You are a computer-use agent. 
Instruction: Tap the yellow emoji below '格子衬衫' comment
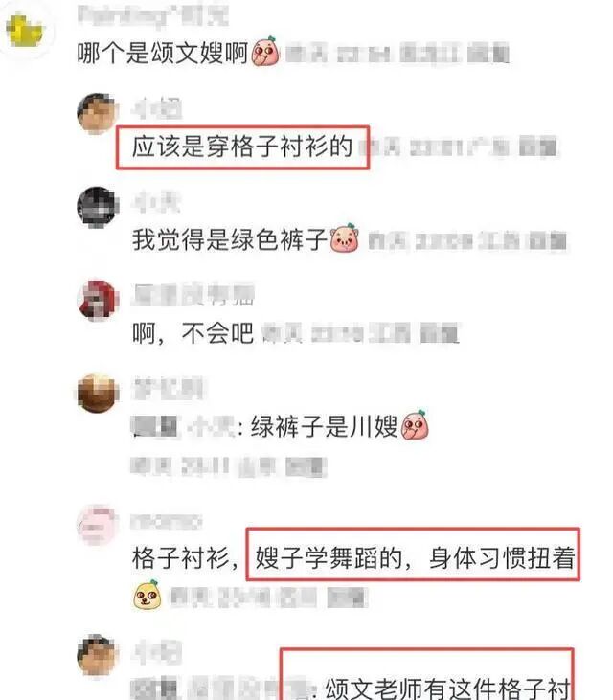147,595
